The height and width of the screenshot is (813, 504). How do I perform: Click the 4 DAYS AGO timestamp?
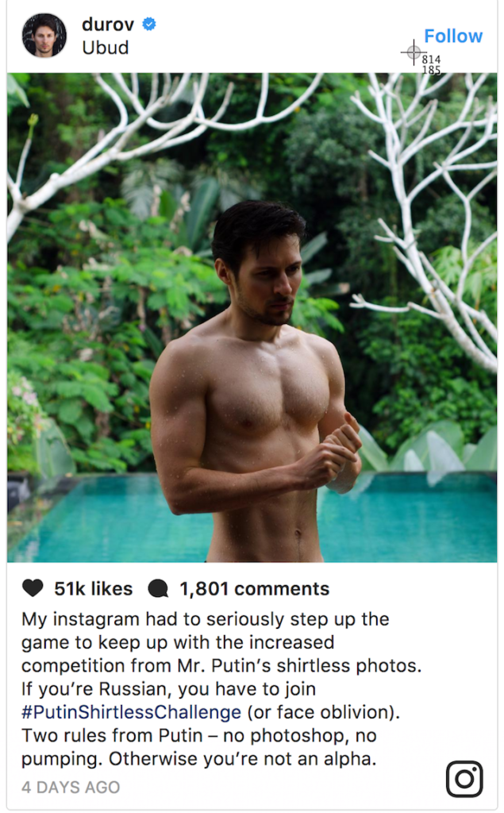click(x=71, y=788)
